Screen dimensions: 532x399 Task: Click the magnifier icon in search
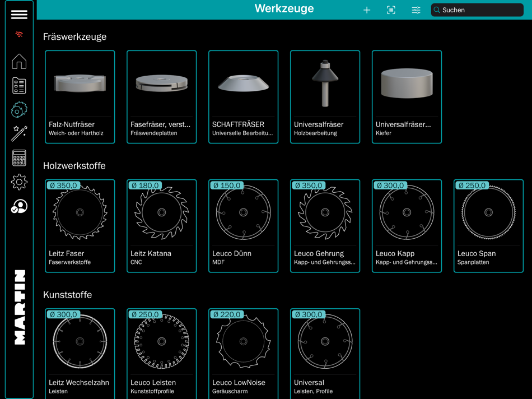point(437,10)
